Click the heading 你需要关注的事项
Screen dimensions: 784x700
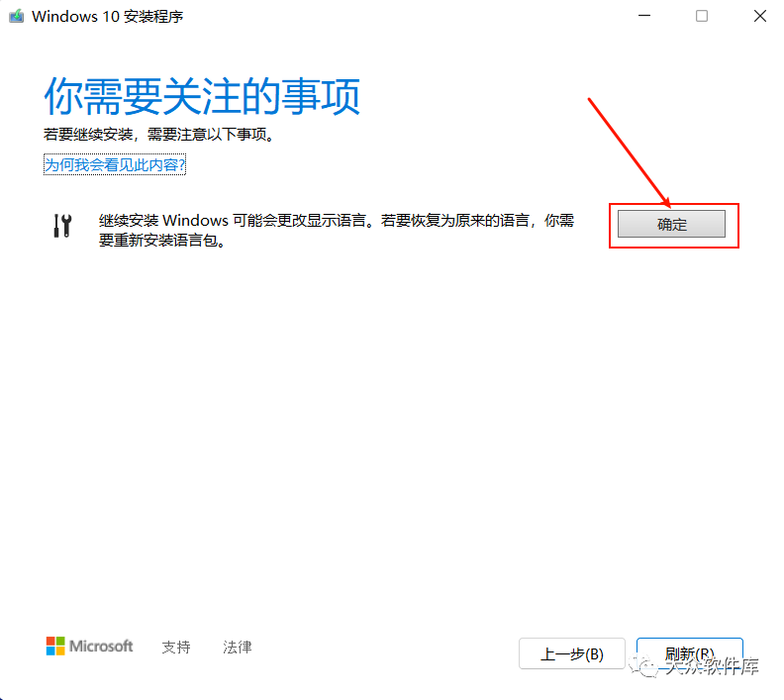(x=202, y=96)
